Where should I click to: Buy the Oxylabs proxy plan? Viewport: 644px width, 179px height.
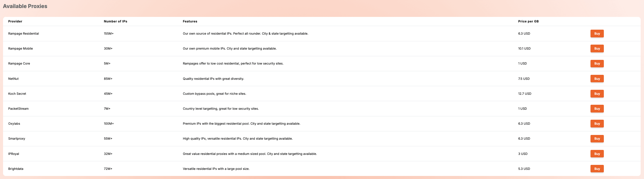[x=597, y=124]
